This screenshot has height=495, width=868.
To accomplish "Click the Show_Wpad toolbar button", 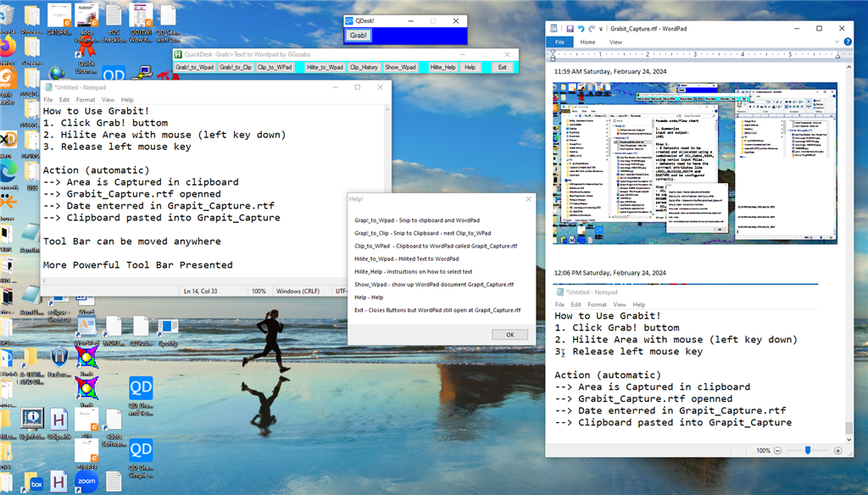I will [x=400, y=67].
